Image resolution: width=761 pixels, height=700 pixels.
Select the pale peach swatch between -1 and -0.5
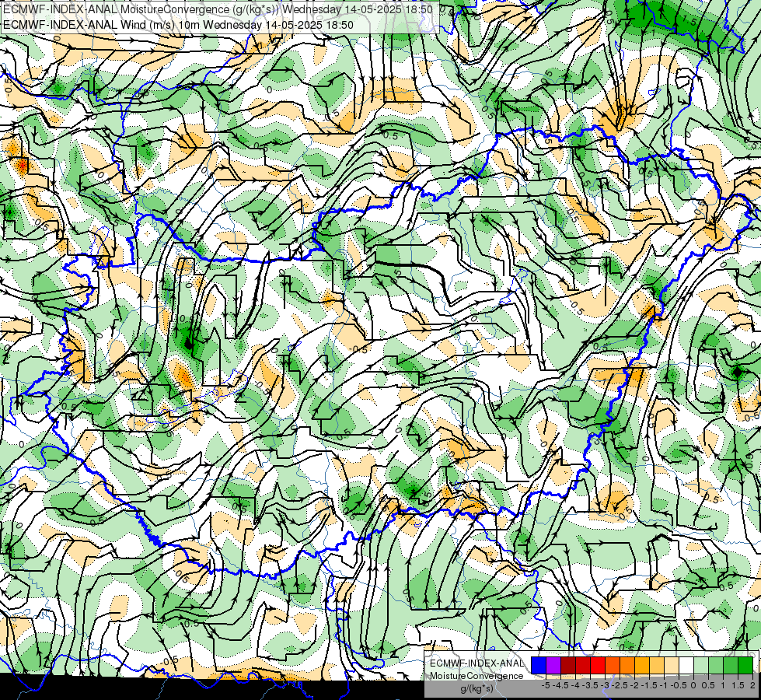[x=672, y=665]
